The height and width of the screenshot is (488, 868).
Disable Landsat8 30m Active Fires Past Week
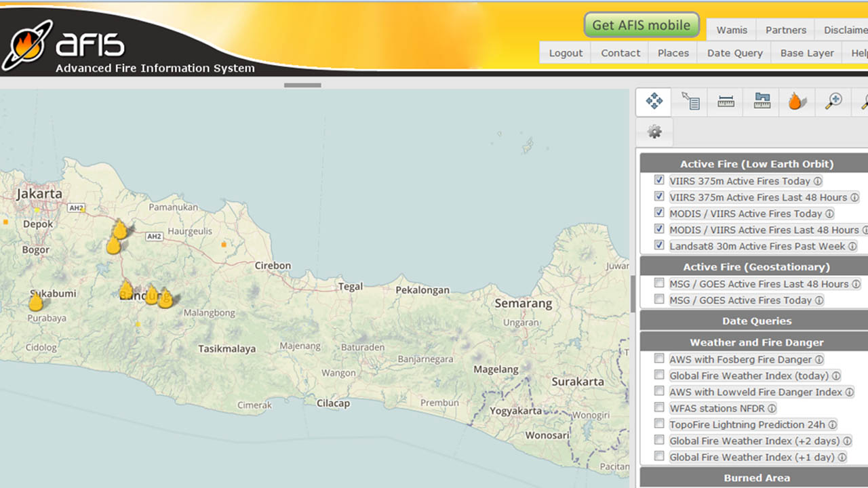(x=659, y=245)
